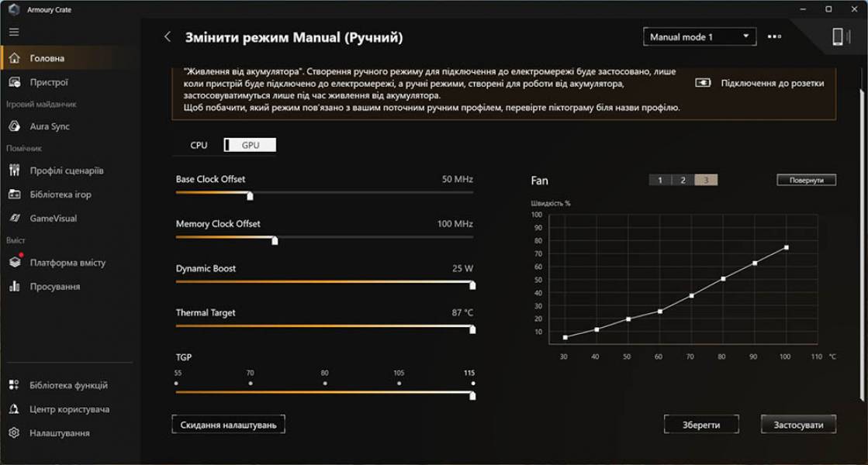This screenshot has width=868, height=465.
Task: Select the TGP 55 preset dot
Action: (177, 383)
